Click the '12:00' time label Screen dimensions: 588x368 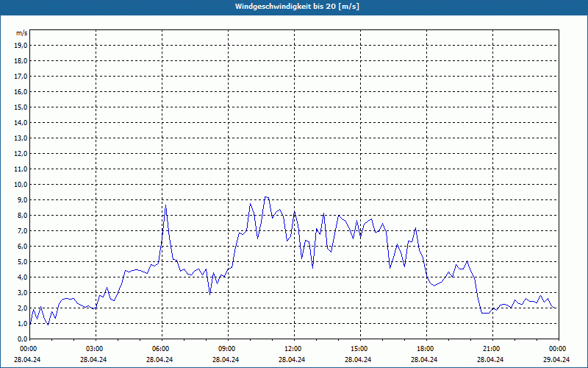pyautogui.click(x=295, y=349)
